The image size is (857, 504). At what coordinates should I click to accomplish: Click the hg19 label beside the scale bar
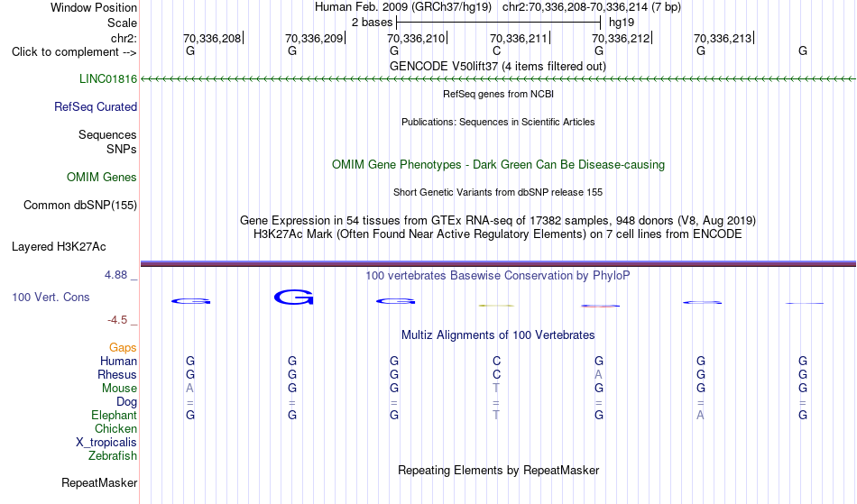(622, 23)
